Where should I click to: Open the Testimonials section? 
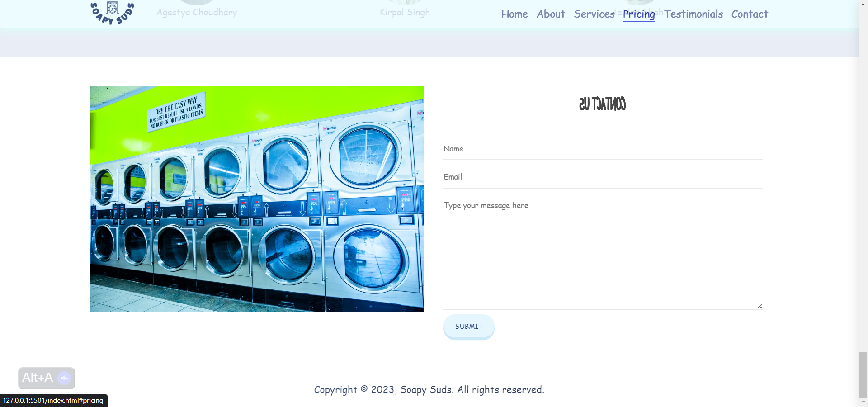click(694, 14)
